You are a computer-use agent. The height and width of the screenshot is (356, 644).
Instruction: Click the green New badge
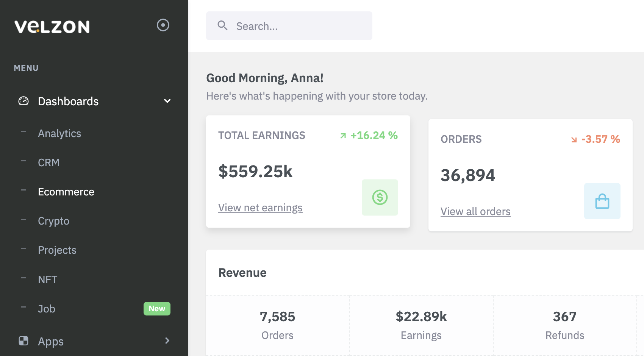coord(157,309)
